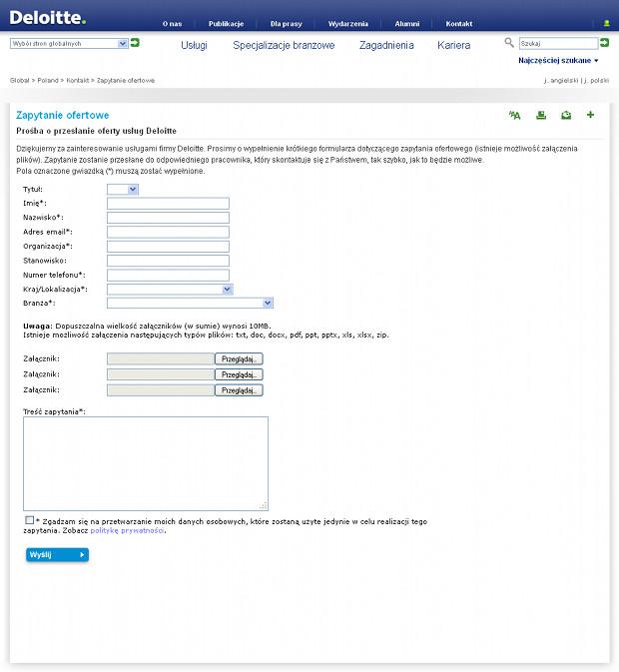Open the Kraj/Lokalizacja dropdown

pyautogui.click(x=170, y=290)
